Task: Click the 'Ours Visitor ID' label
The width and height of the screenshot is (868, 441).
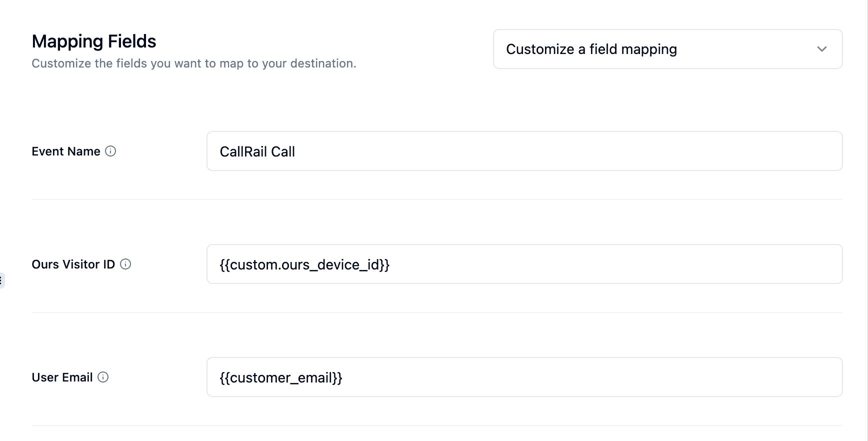Action: coord(73,264)
